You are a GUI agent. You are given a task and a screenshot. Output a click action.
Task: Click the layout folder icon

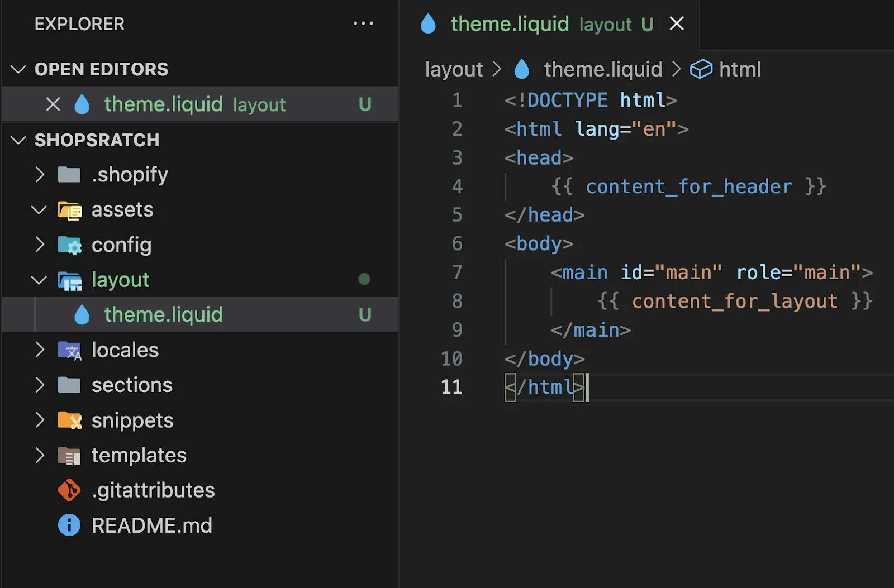70,281
